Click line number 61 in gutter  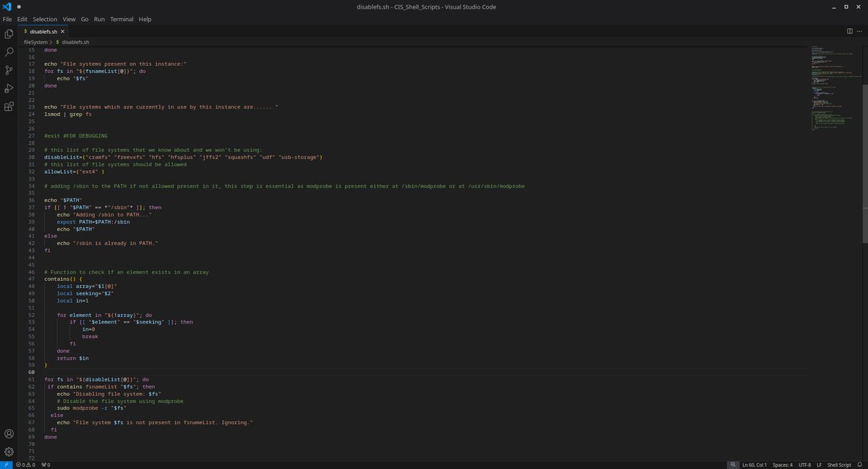point(31,379)
